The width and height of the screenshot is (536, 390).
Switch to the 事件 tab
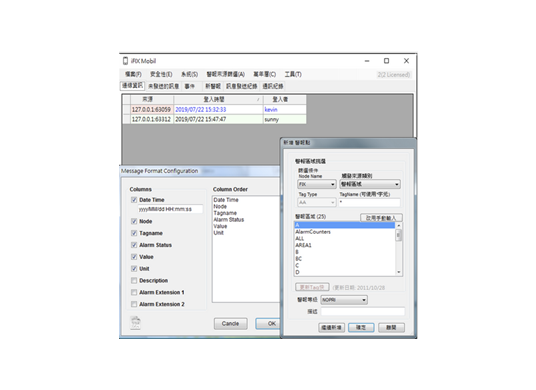[190, 86]
